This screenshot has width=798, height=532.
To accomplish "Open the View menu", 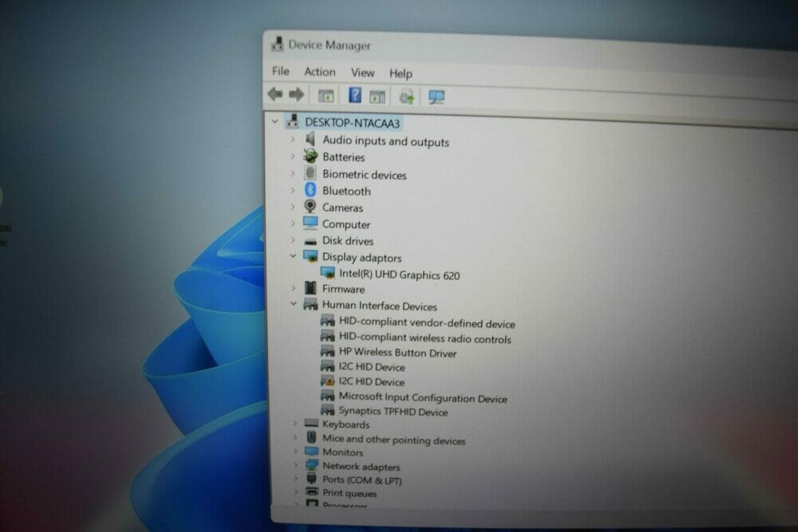I will click(362, 73).
